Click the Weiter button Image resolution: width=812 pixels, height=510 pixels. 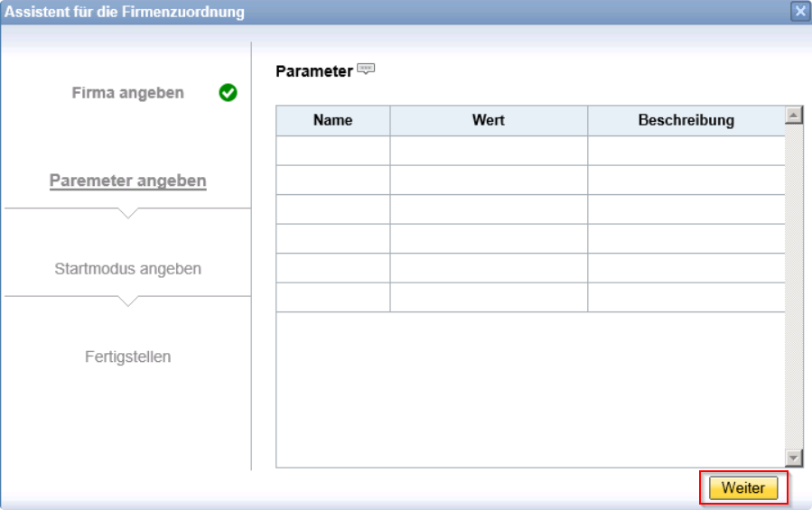click(x=743, y=487)
